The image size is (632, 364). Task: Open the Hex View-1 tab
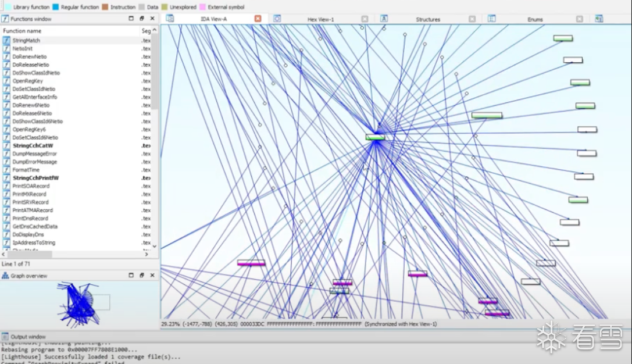tap(320, 19)
